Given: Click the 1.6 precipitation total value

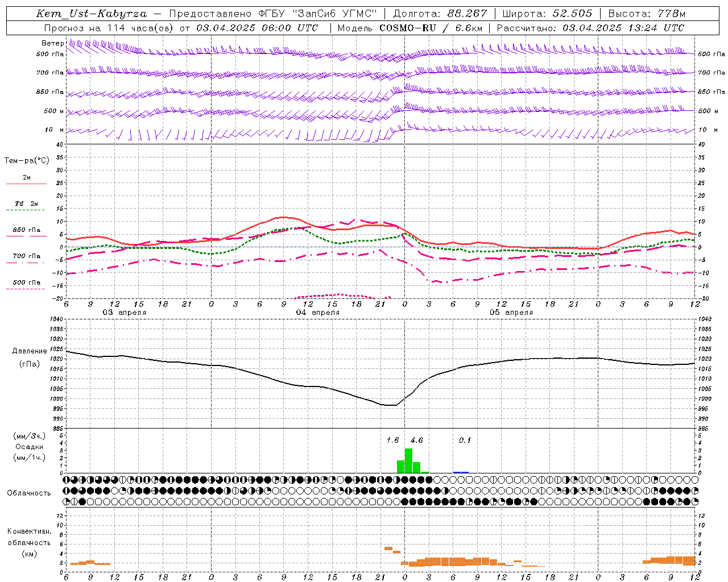Looking at the screenshot, I should tap(392, 440).
